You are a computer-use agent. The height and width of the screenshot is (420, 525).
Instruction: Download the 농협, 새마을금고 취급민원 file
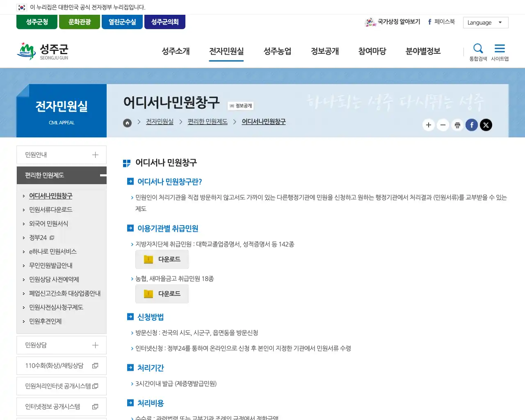tap(162, 294)
